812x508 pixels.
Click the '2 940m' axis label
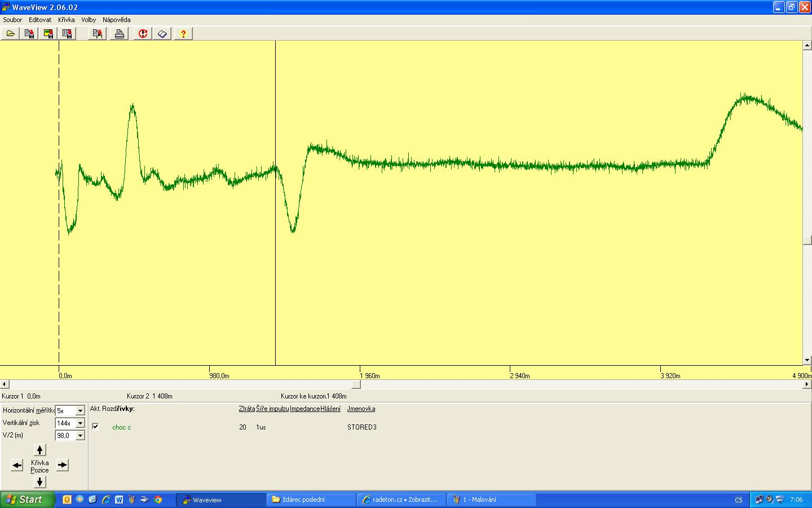[x=520, y=375]
